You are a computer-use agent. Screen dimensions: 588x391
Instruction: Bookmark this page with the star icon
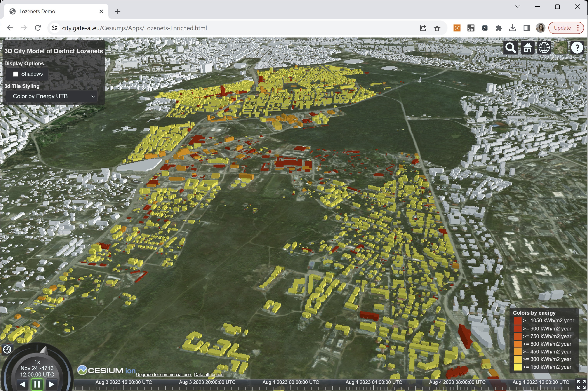pyautogui.click(x=437, y=28)
